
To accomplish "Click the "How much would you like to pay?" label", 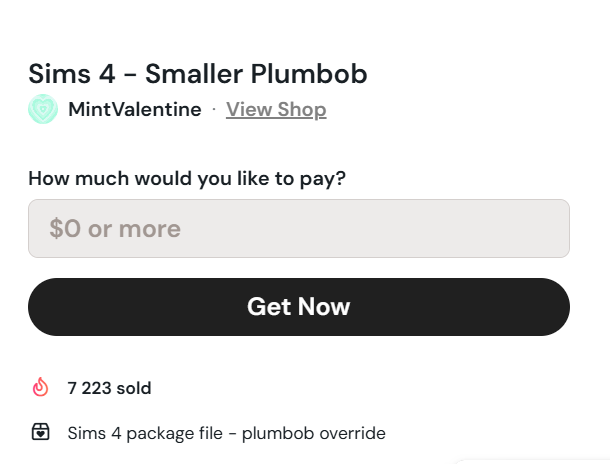I will click(x=187, y=179).
